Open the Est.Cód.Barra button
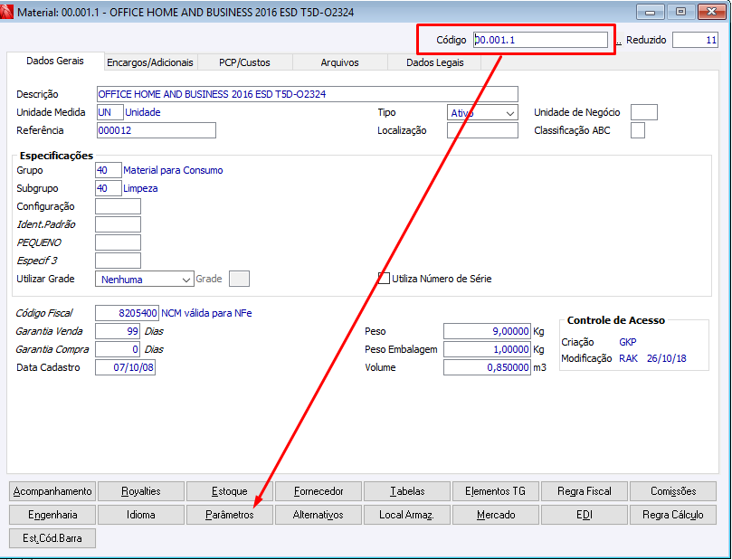 pyautogui.click(x=52, y=538)
